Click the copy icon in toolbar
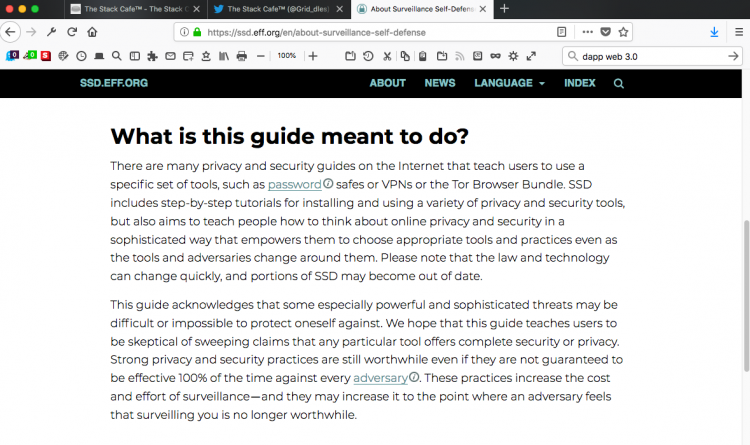750x445 pixels. pyautogui.click(x=405, y=56)
